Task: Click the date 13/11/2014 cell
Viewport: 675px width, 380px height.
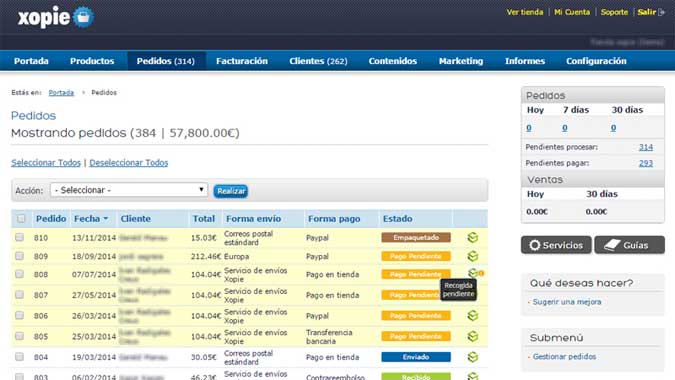Action: coord(94,238)
